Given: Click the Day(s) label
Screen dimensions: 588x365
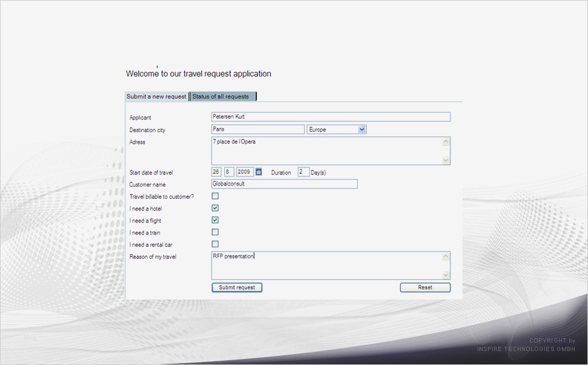Looking at the screenshot, I should tap(318, 173).
